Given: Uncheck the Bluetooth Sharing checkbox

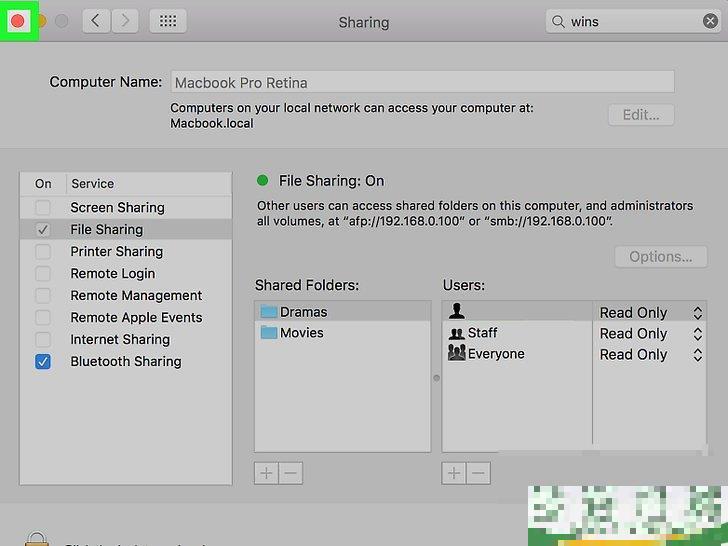Looking at the screenshot, I should [43, 362].
